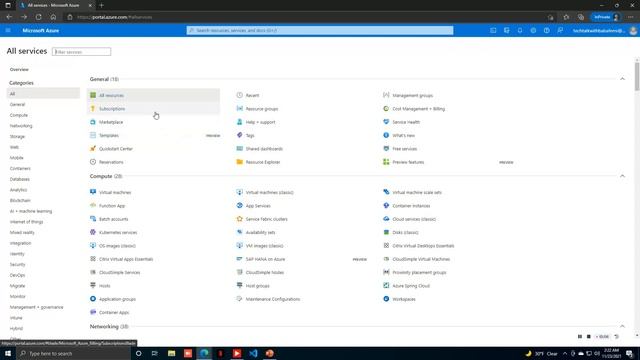Select the Security category
Image resolution: width=640 pixels, height=360 pixels.
[x=18, y=264]
